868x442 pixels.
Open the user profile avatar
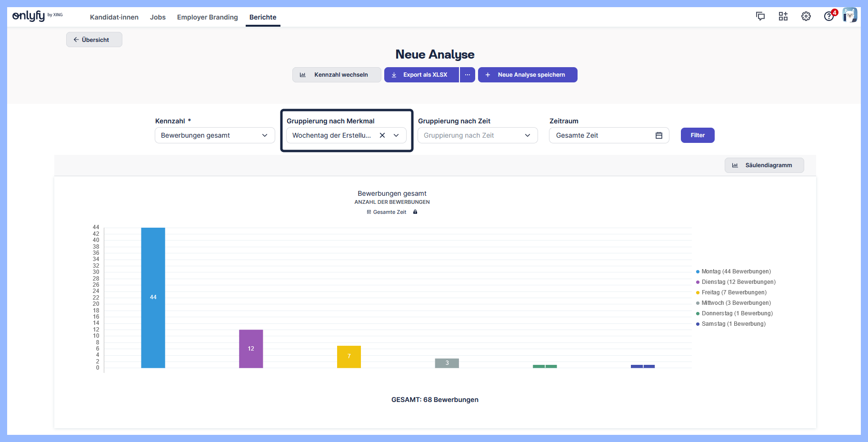pyautogui.click(x=849, y=15)
